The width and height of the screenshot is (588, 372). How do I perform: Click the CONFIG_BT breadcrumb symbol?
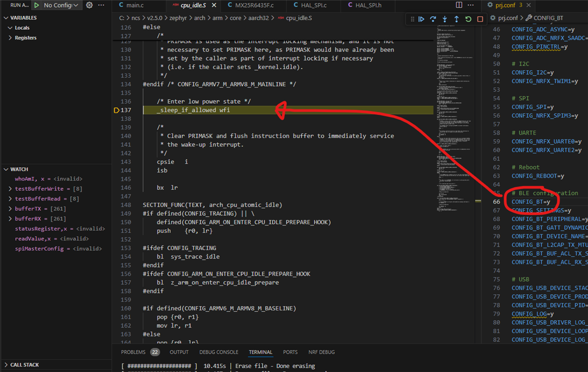click(548, 18)
